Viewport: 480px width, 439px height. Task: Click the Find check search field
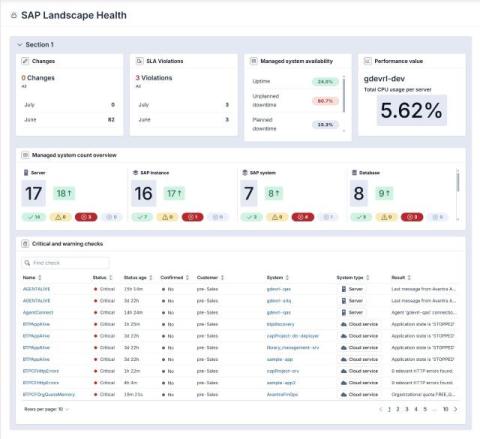[x=65, y=263]
